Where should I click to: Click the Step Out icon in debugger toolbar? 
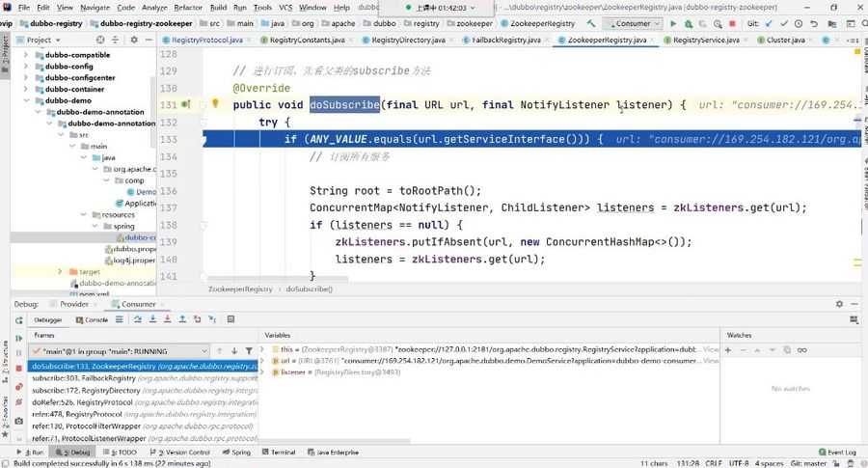[x=182, y=319]
